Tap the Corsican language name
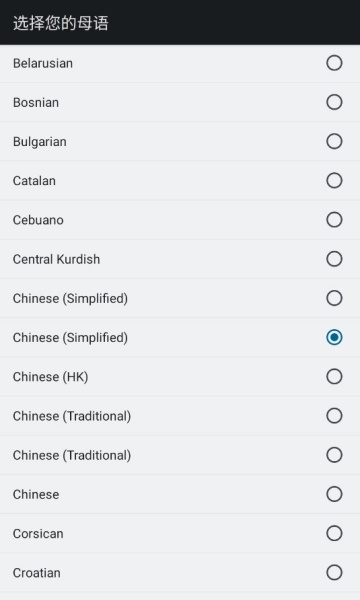This screenshot has height=600, width=360. (x=38, y=533)
